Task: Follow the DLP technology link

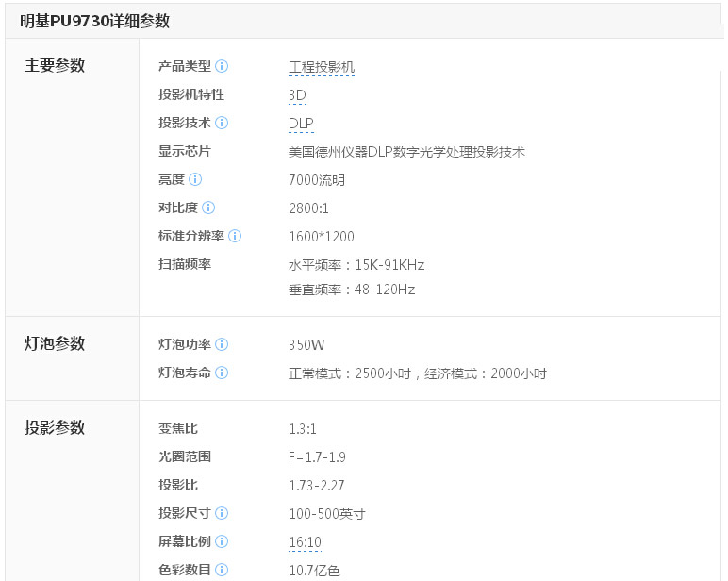Action: tap(301, 124)
